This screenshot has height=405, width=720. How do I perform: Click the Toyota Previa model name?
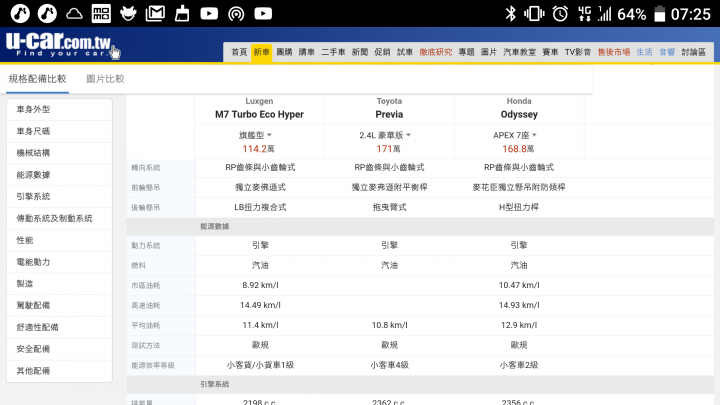click(389, 114)
